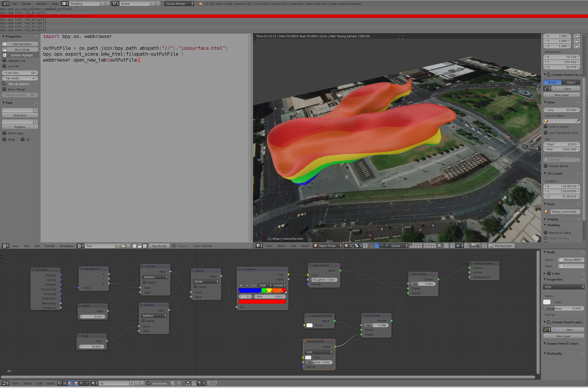Enable the Highlight Line checkbox
This screenshot has height=388, width=588.
click(x=4, y=61)
